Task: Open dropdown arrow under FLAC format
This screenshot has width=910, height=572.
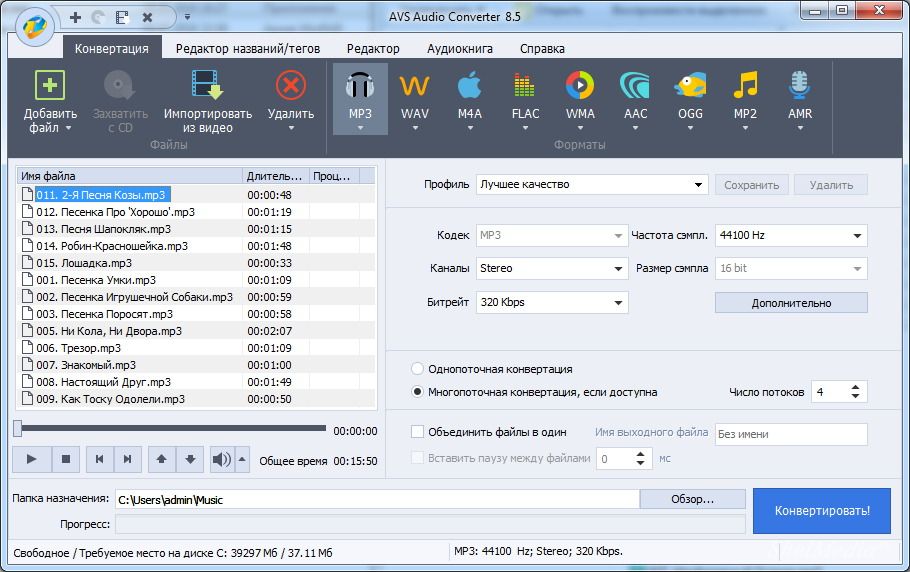Action: click(x=525, y=128)
